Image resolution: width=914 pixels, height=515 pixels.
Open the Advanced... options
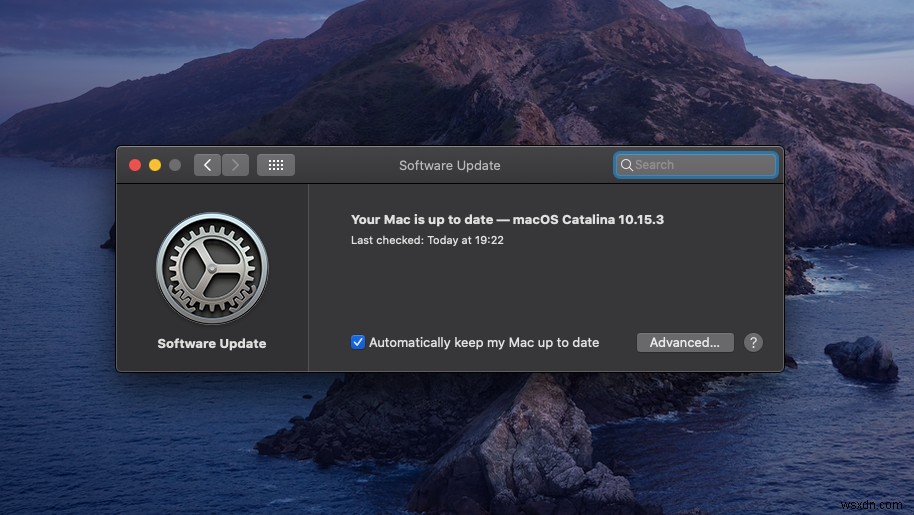(685, 343)
